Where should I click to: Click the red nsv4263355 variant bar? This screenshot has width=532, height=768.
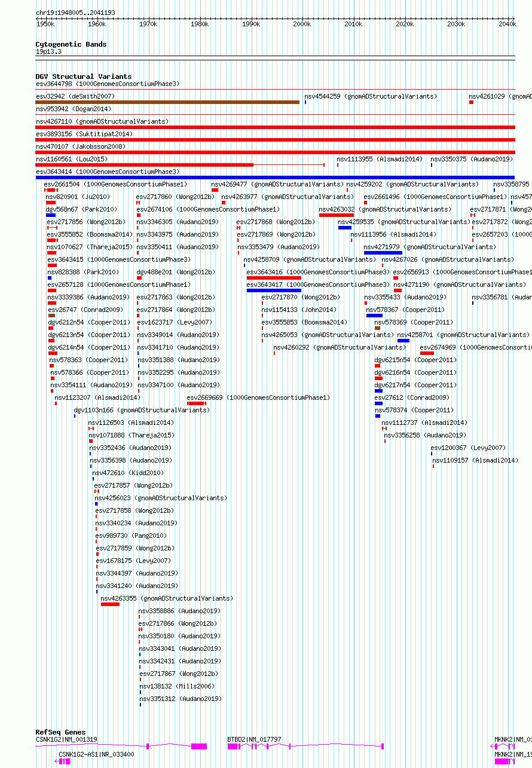pos(110,604)
